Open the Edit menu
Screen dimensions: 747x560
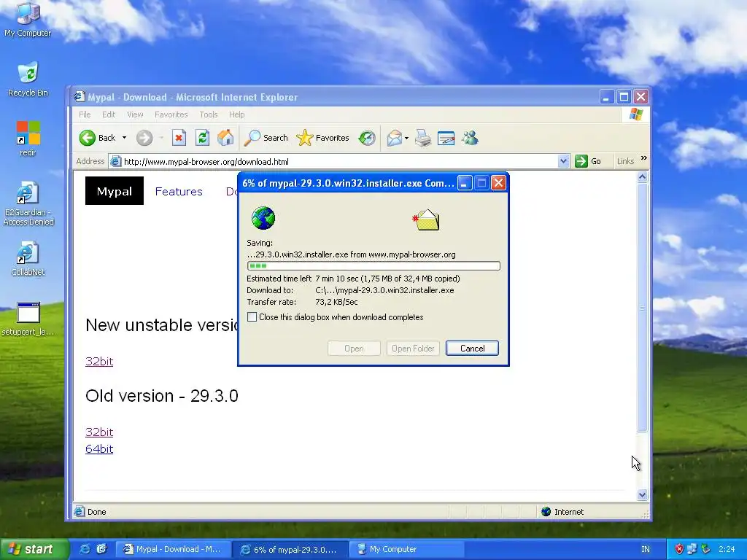click(x=109, y=114)
